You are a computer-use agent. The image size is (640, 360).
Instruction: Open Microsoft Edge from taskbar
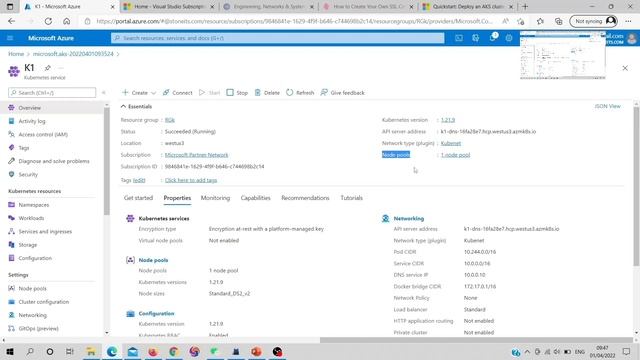(112, 351)
